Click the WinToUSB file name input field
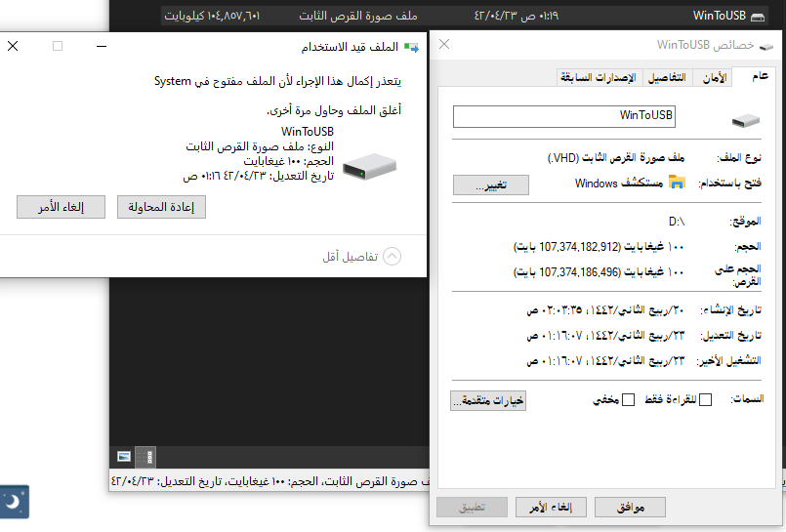The image size is (786, 532). pos(564,117)
